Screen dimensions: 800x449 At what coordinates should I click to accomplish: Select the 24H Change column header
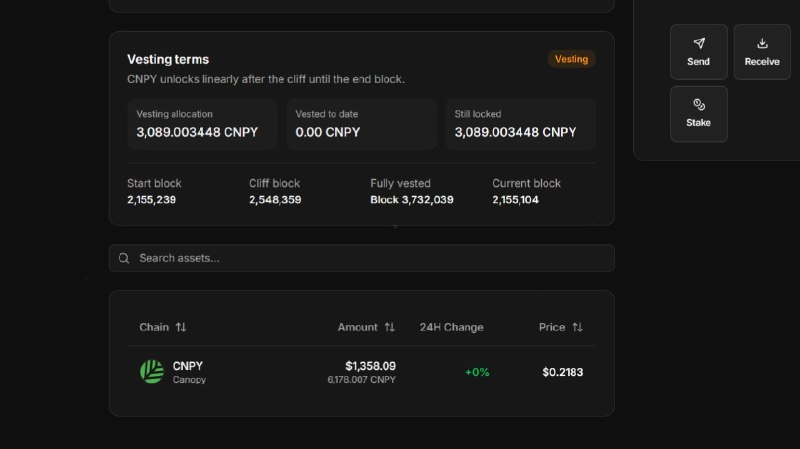452,327
